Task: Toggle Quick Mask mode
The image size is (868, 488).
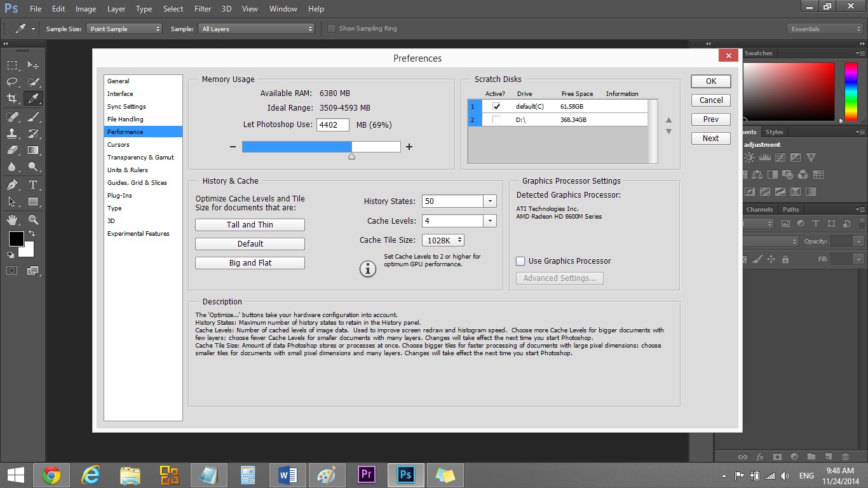Action: pos(12,270)
